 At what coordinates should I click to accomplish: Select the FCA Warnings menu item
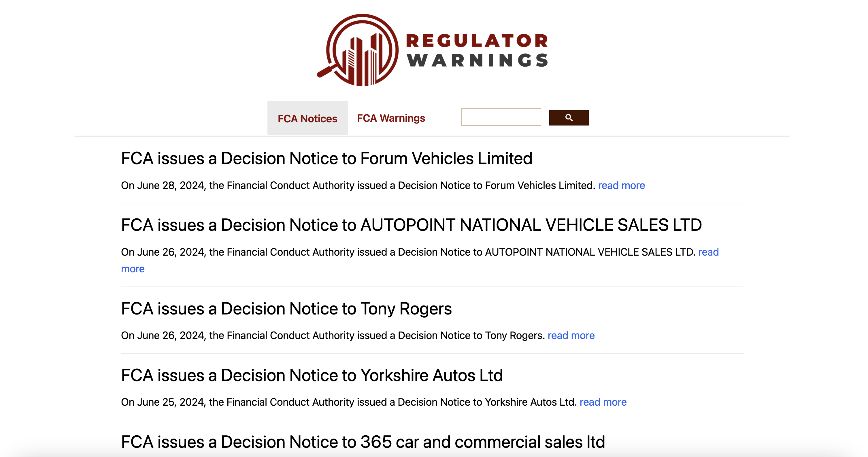391,118
